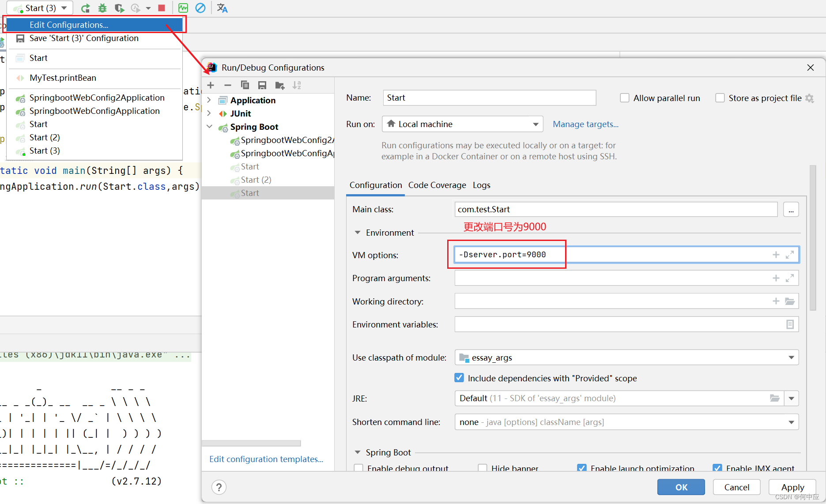Open the Run on Local machine dropdown

click(x=462, y=124)
